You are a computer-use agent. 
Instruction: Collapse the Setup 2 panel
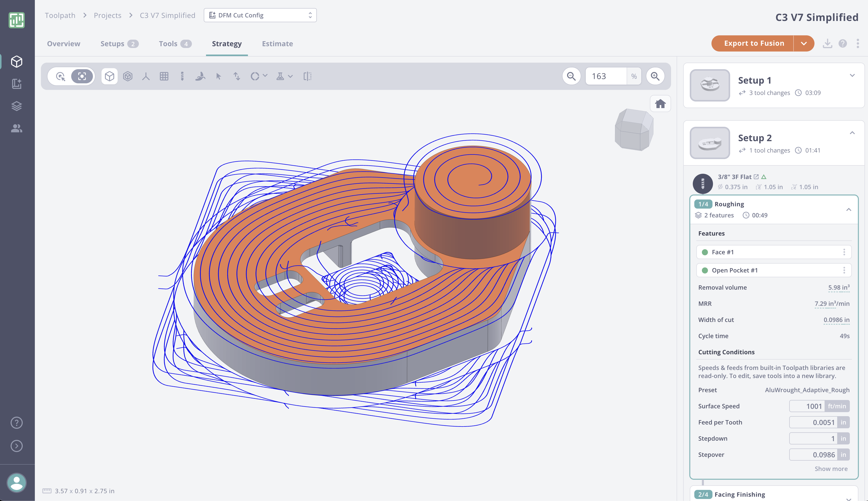click(853, 133)
